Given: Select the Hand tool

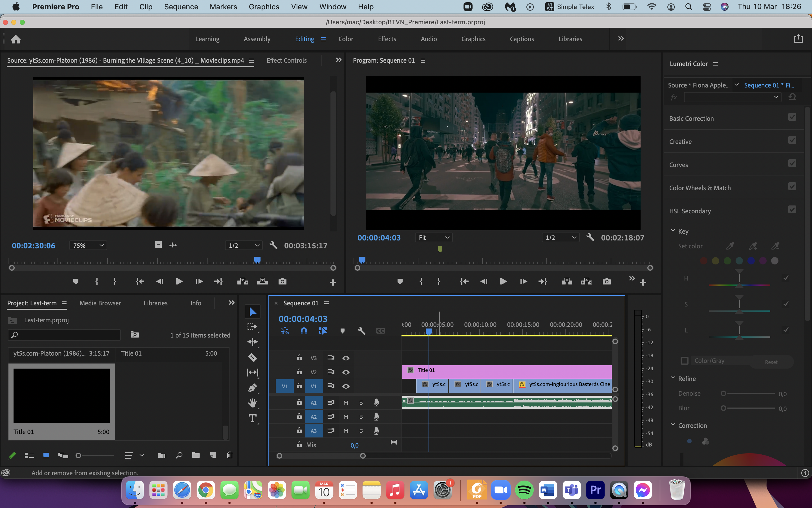Looking at the screenshot, I should click(252, 403).
